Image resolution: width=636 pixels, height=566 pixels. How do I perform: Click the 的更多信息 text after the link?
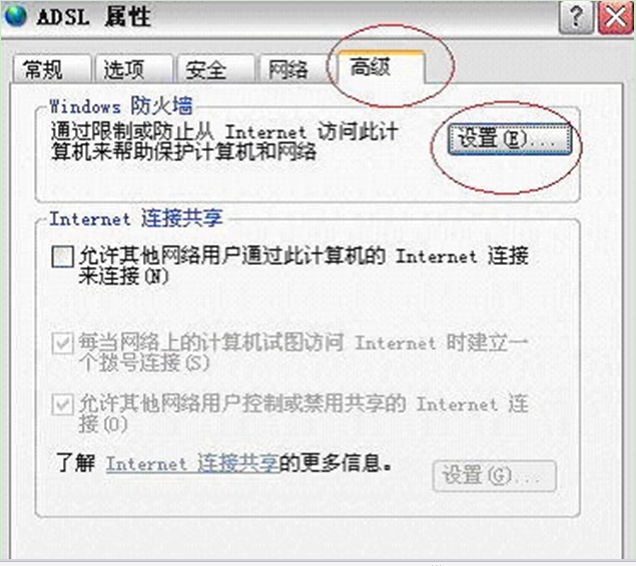coord(336,463)
